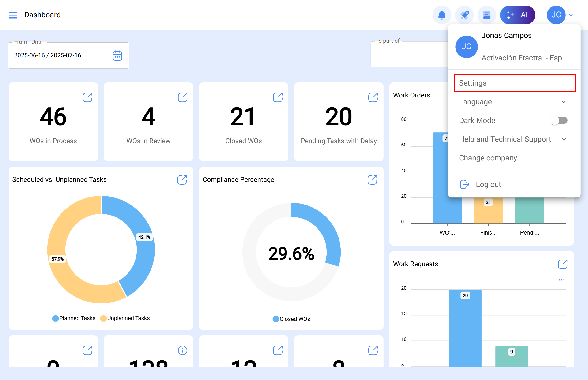Open the notifications bell
The height and width of the screenshot is (380, 588).
[x=442, y=15]
